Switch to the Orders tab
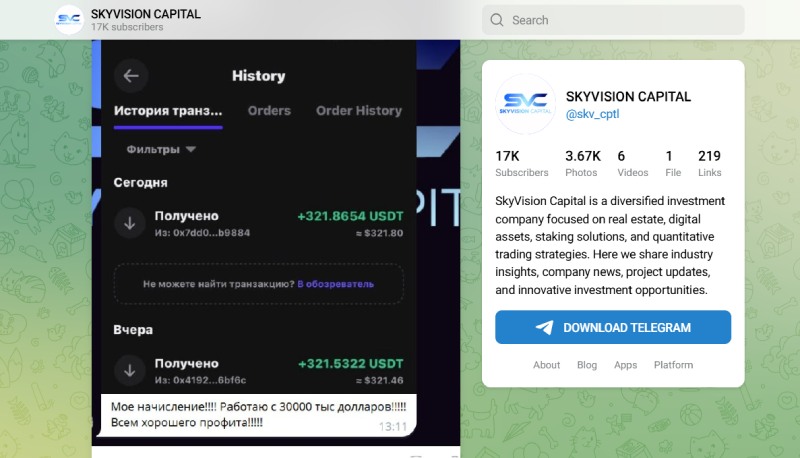 (269, 111)
